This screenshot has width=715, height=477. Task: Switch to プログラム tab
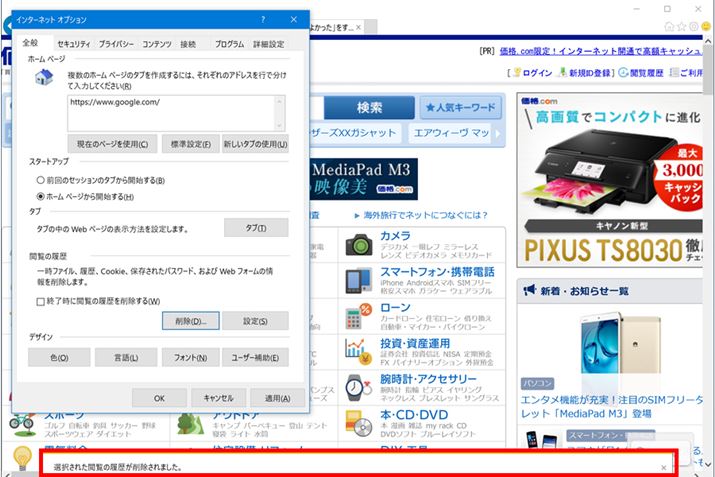[x=229, y=44]
